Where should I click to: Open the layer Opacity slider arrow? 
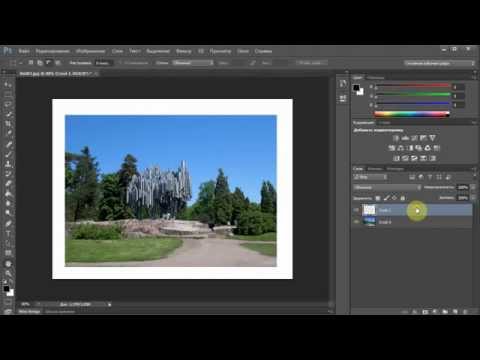click(x=472, y=188)
